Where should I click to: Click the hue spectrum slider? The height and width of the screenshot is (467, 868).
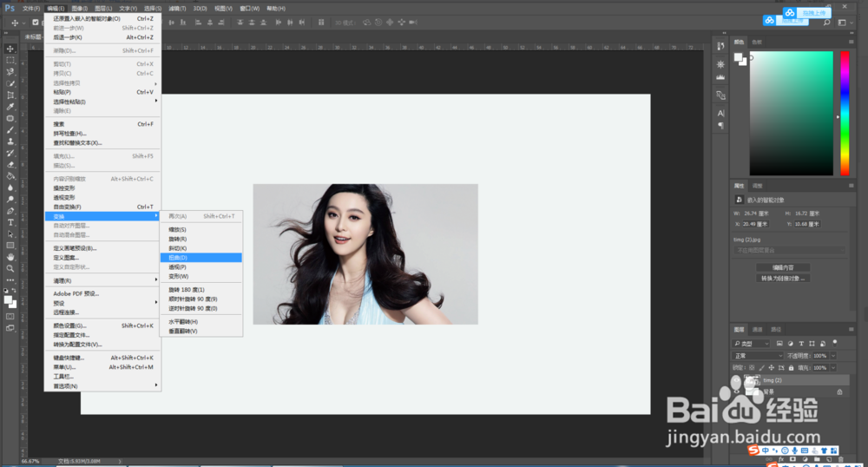(845, 114)
